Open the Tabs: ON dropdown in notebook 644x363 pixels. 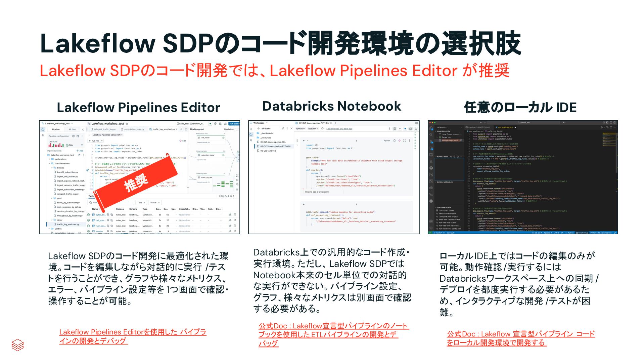(313, 129)
